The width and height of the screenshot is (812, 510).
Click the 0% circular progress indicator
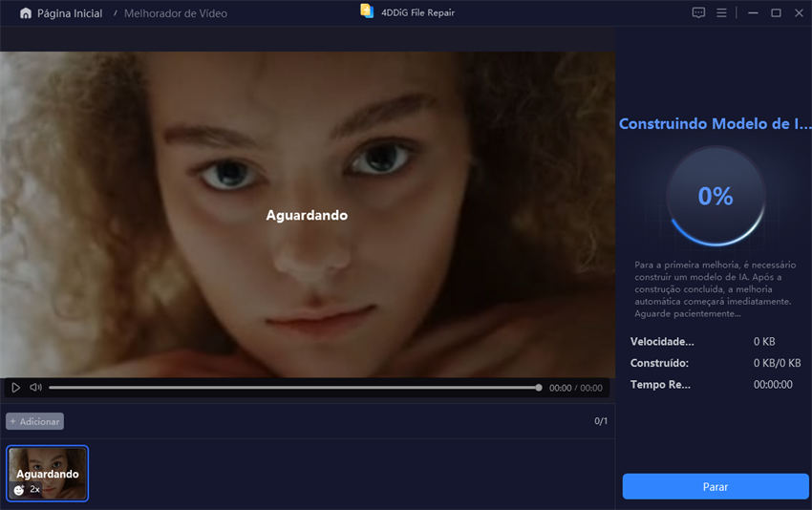click(x=716, y=197)
